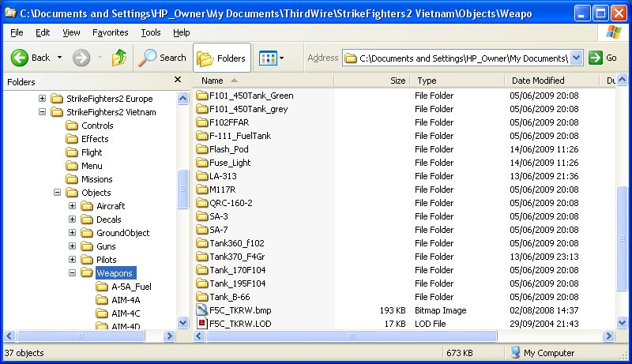The width and height of the screenshot is (632, 364).
Task: Open the Search pane
Action: tap(163, 58)
